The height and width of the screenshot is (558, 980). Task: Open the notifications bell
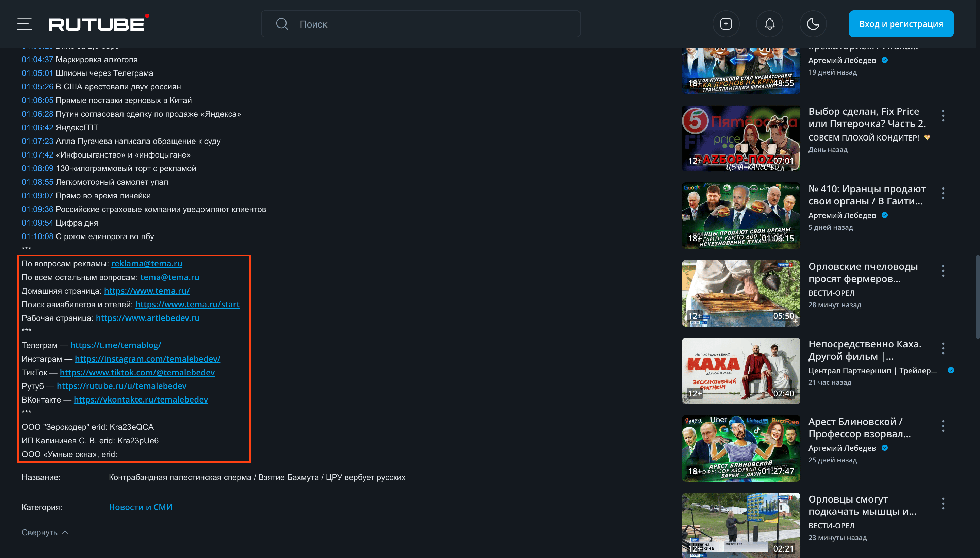tap(769, 24)
